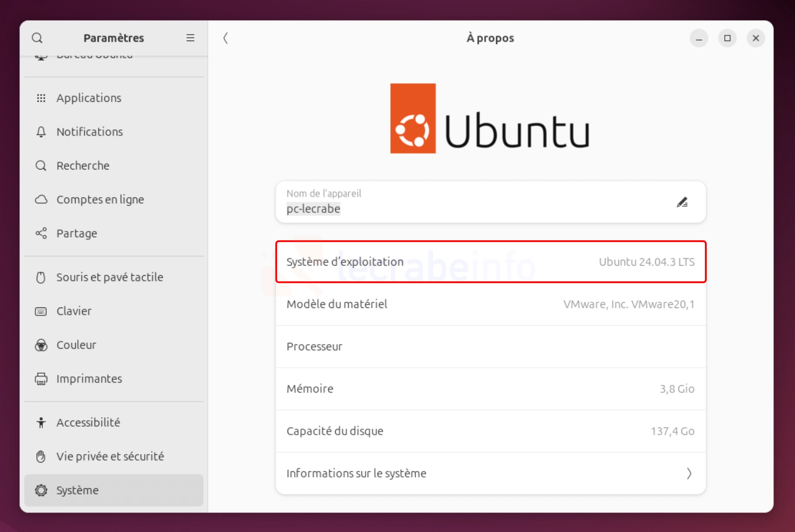Viewport: 795px width, 532px height.
Task: Select Clavier in the sidebar
Action: pos(114,311)
